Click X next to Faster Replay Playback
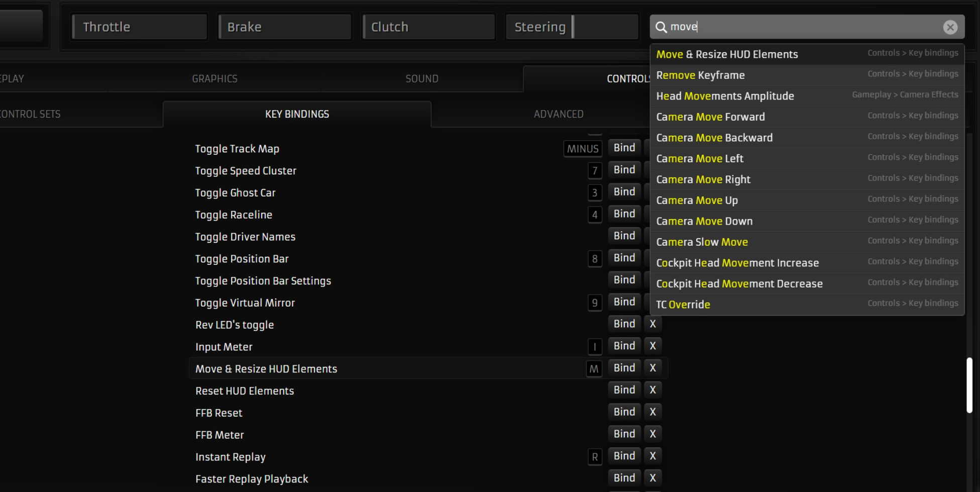980x492 pixels. coord(652,478)
